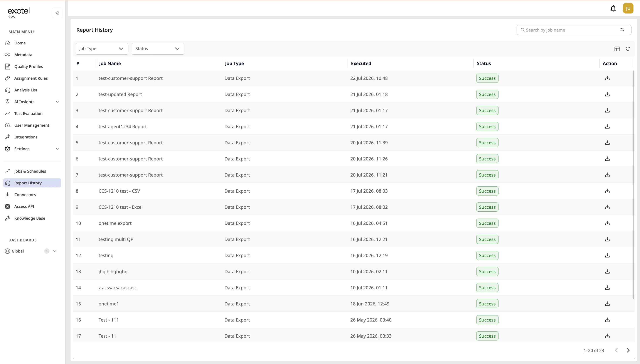Viewport: 640px width, 364px height.
Task: Open search filter options icon
Action: [622, 30]
